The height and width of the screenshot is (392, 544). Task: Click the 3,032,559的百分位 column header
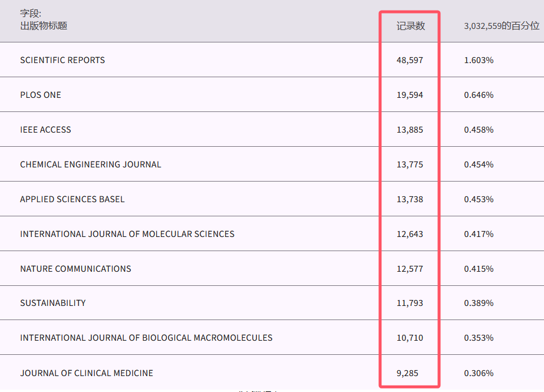(x=501, y=26)
